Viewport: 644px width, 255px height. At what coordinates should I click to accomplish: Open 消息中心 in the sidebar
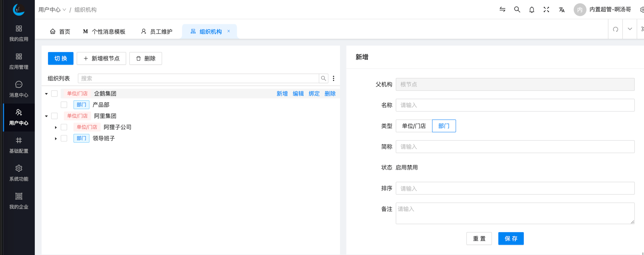click(x=19, y=89)
